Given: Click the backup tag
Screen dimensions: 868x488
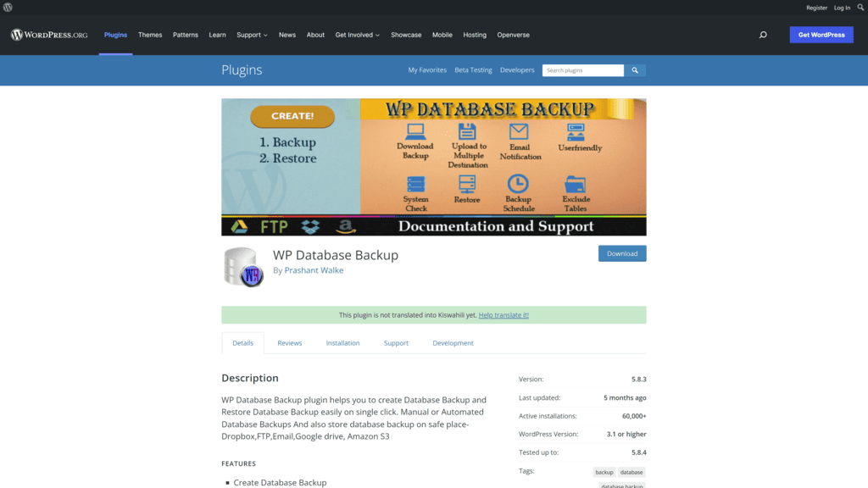Looking at the screenshot, I should point(604,473).
